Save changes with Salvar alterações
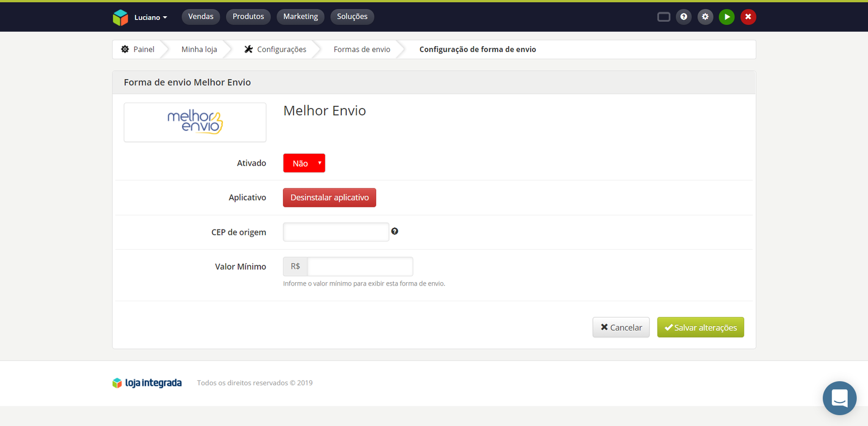This screenshot has height=426, width=868. click(x=700, y=327)
